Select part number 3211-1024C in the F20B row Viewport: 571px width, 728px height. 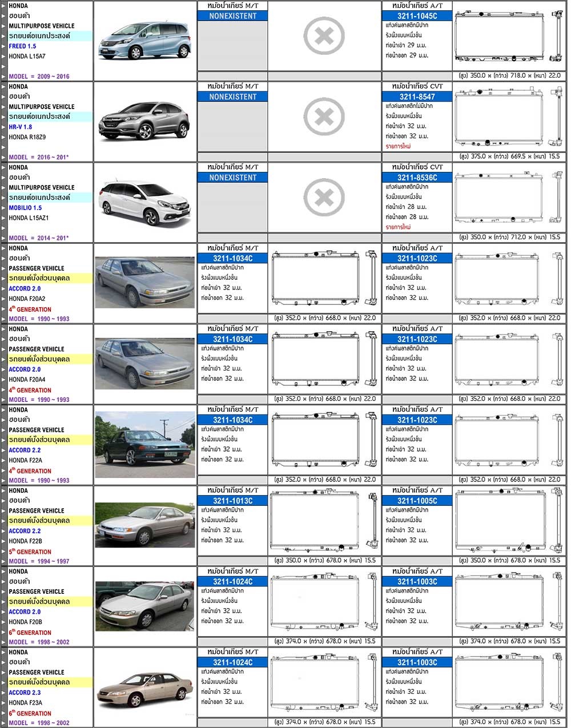click(233, 582)
